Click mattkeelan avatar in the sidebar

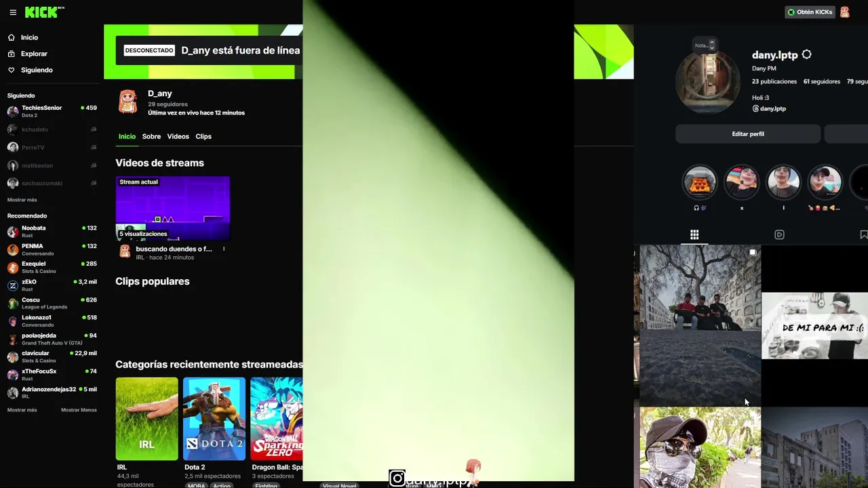pos(13,165)
